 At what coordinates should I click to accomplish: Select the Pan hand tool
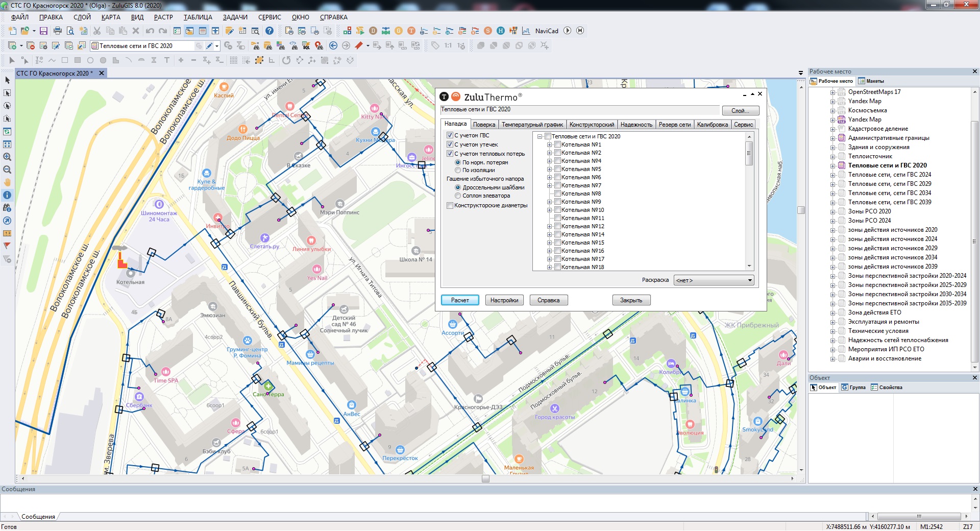[7, 182]
